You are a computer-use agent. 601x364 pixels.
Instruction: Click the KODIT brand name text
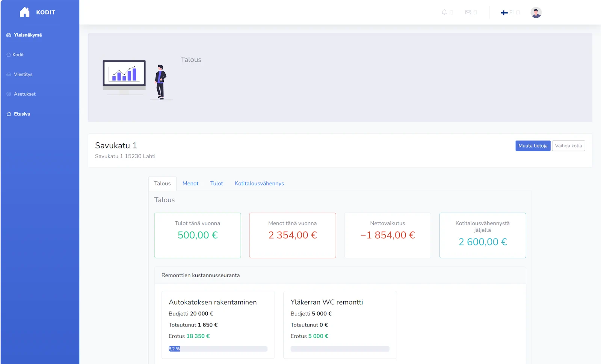pyautogui.click(x=45, y=12)
